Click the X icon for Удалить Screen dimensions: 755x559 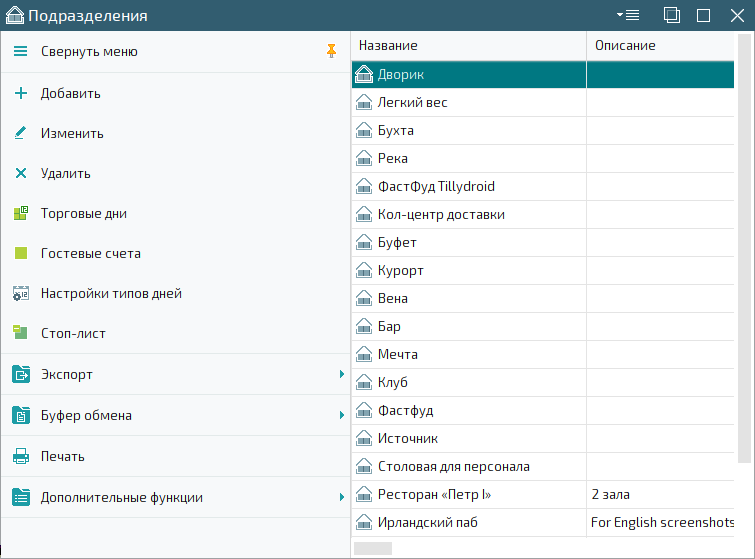pyautogui.click(x=20, y=173)
